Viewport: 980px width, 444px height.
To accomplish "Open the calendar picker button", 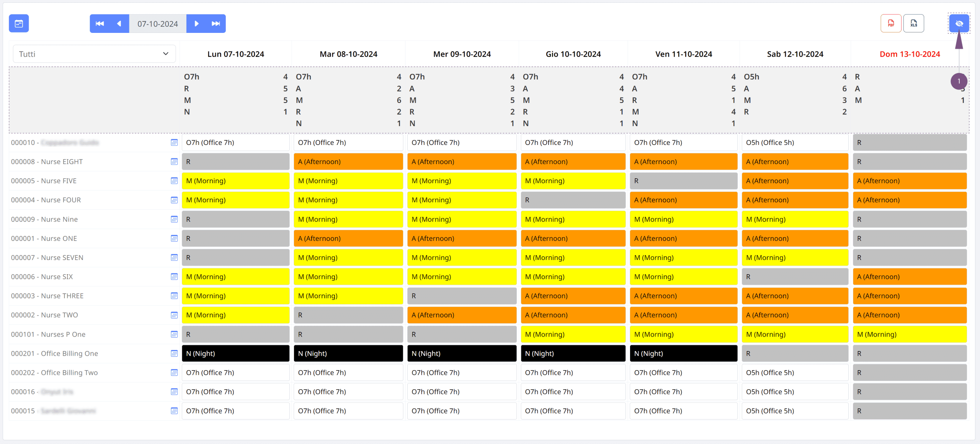I will pos(19,24).
